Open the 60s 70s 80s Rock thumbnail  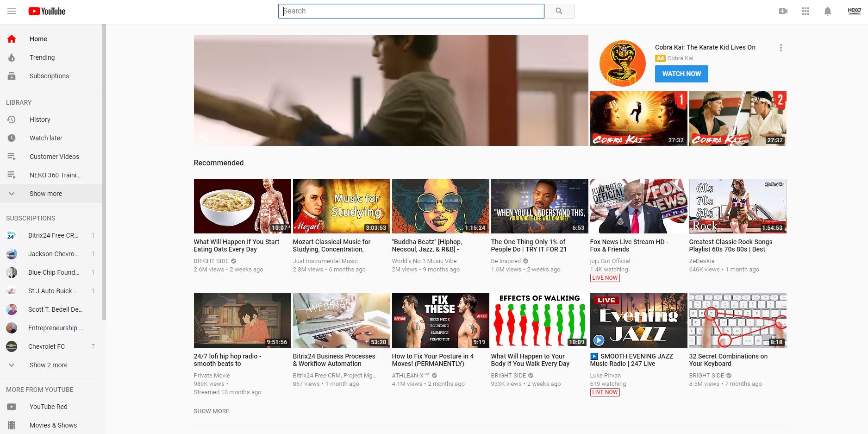pyautogui.click(x=737, y=206)
